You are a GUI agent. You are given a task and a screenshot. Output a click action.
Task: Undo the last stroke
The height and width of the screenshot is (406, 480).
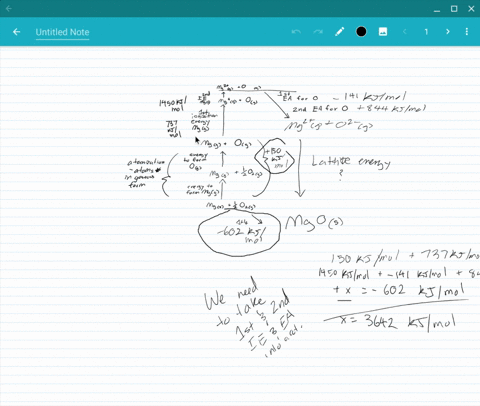pos(296,32)
